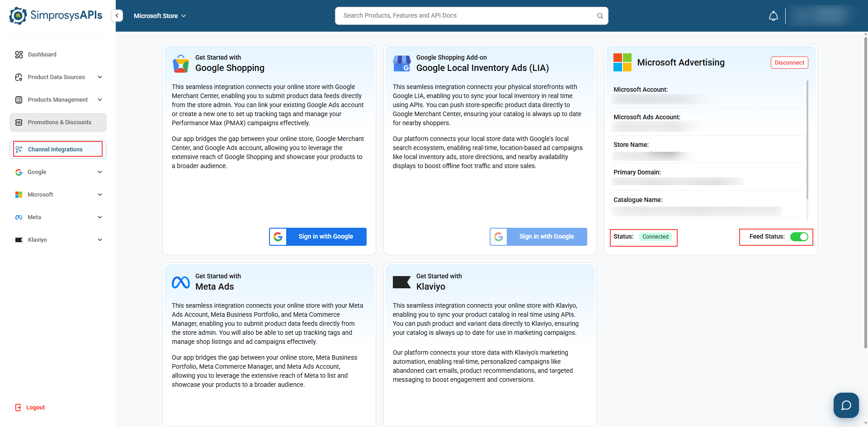Open the Microsoft sidebar menu
The height and width of the screenshot is (427, 868).
click(x=58, y=195)
